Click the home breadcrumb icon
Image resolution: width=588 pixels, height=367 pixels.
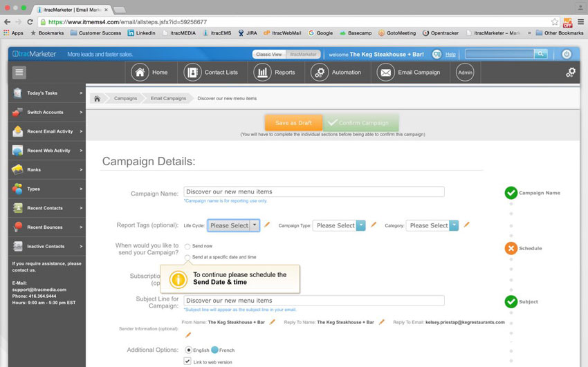click(97, 99)
